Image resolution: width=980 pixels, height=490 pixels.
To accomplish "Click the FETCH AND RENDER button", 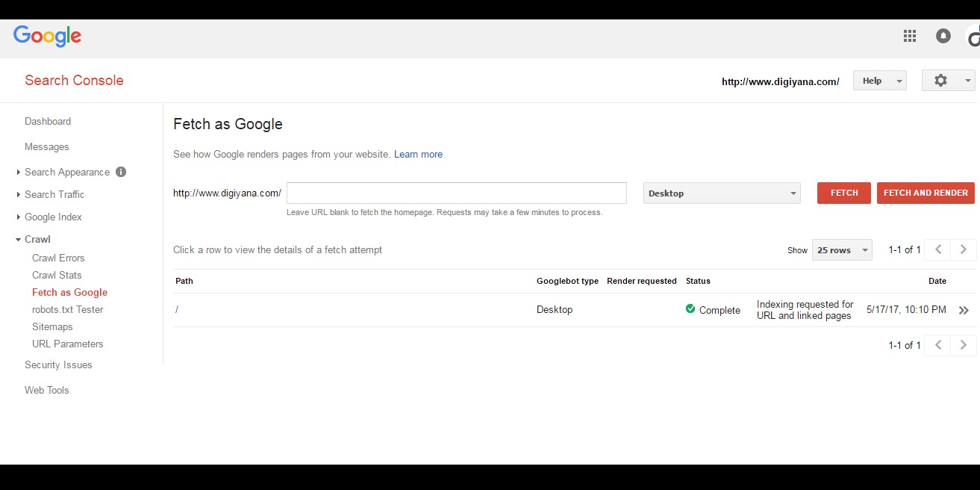I will click(x=926, y=193).
